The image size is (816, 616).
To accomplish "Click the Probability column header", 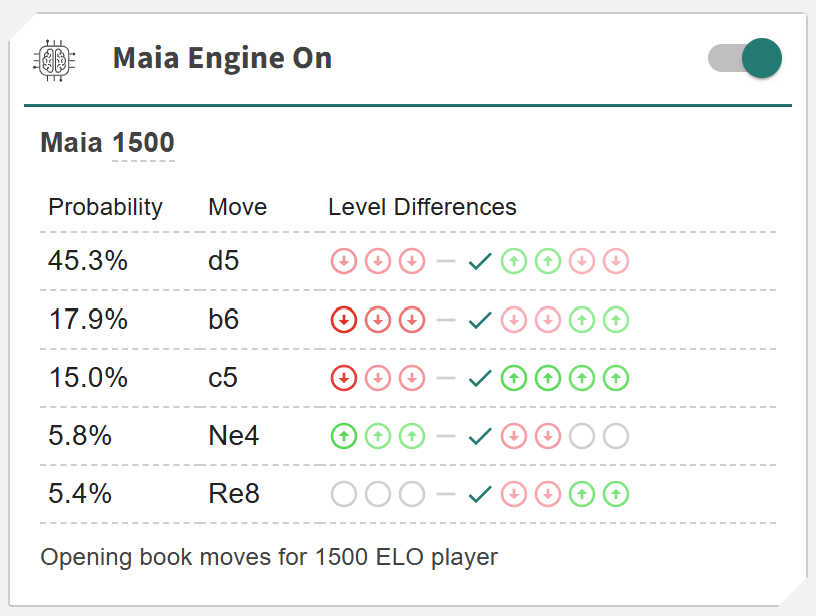I will click(105, 207).
